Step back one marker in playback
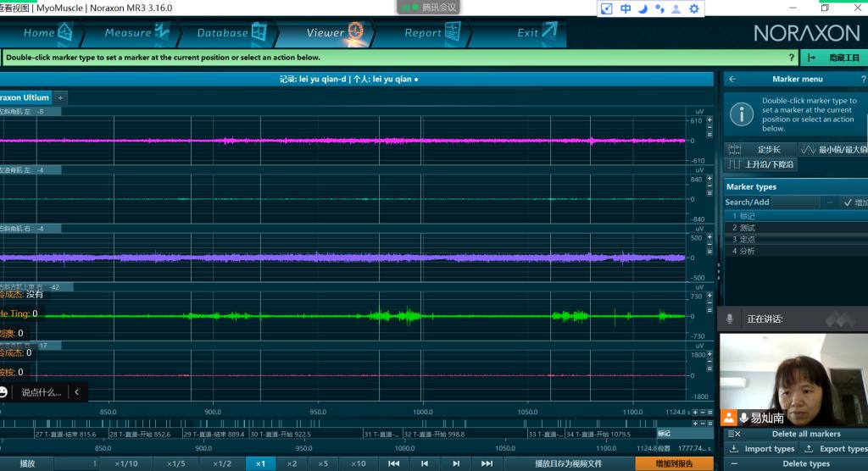This screenshot has width=868, height=471. click(x=426, y=463)
